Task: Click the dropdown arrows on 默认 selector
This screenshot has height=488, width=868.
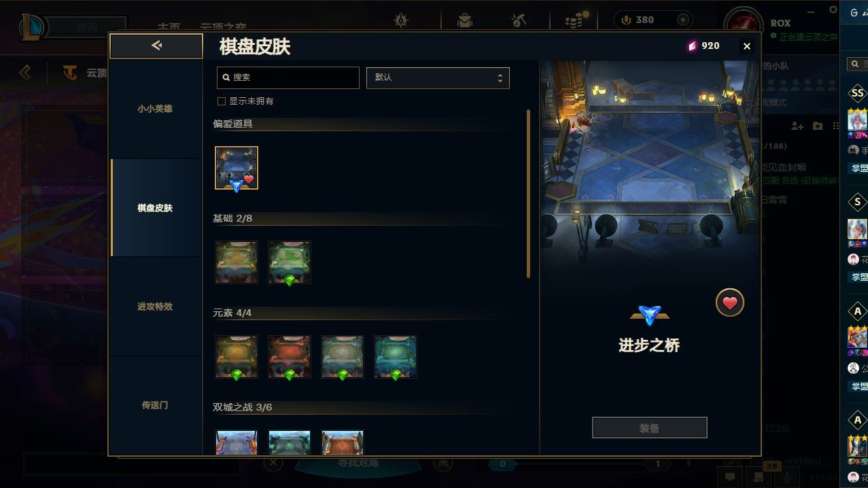Action: click(x=500, y=77)
